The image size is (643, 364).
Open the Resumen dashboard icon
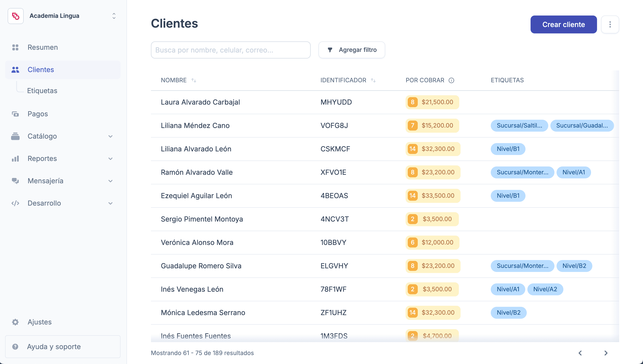(x=15, y=47)
